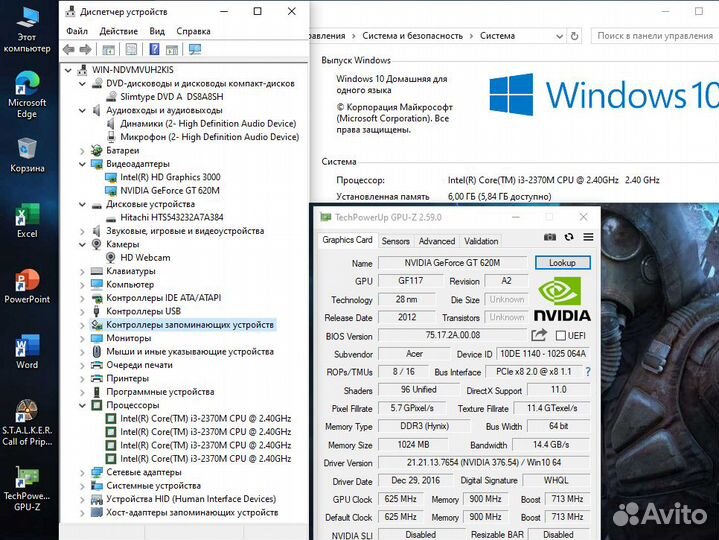Open the Этот компьютер desktop icon

(27, 30)
